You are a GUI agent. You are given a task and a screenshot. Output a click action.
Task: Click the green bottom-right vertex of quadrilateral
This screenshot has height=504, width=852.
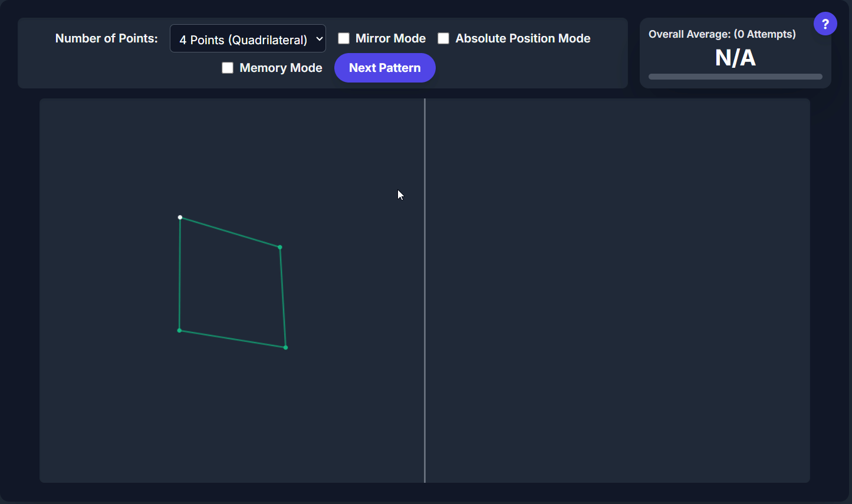(x=285, y=348)
